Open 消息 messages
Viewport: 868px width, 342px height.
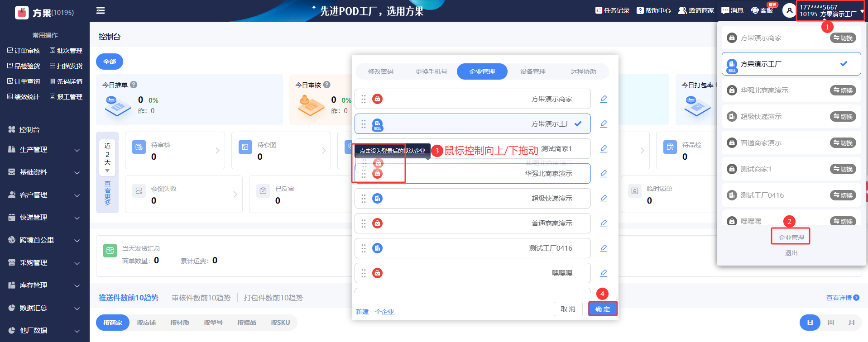click(x=732, y=10)
